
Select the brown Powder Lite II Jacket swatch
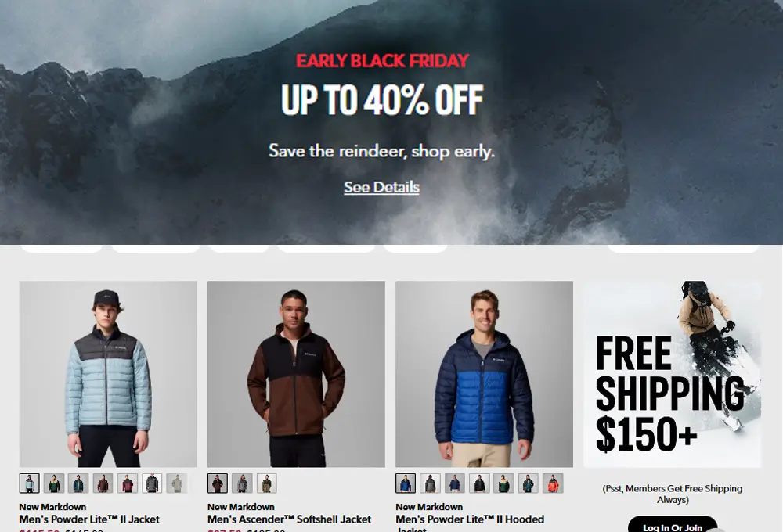(x=103, y=483)
